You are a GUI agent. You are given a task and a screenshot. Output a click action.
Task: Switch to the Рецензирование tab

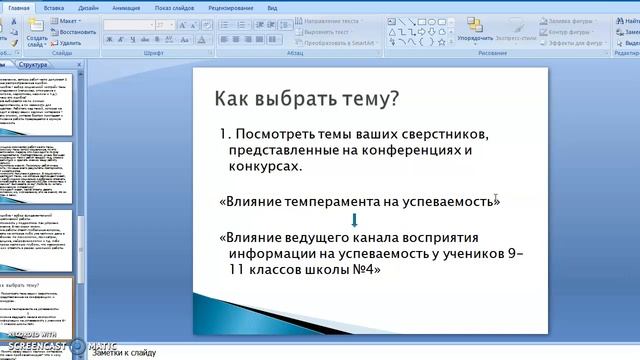click(x=231, y=8)
